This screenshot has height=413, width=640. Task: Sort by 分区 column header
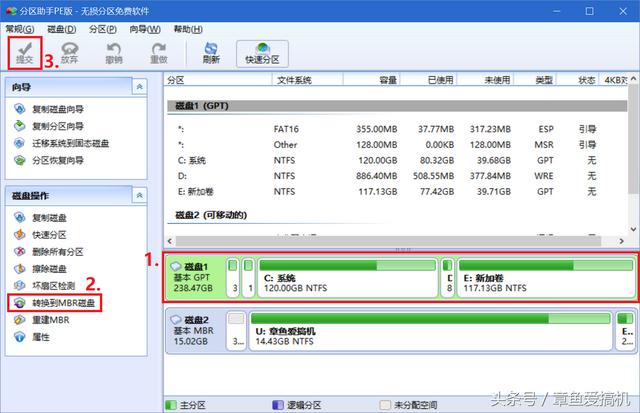(218, 80)
